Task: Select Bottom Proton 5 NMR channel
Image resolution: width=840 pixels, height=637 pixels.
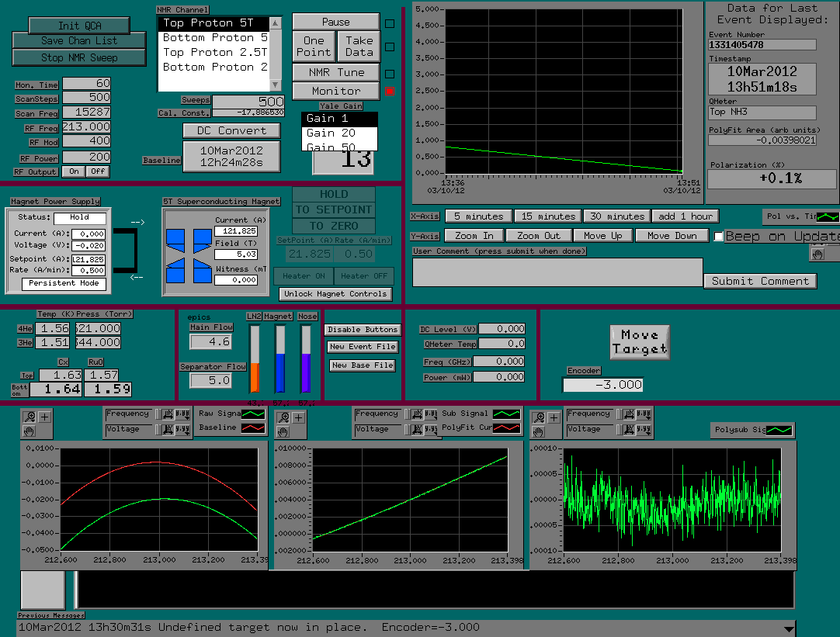Action: coord(213,37)
